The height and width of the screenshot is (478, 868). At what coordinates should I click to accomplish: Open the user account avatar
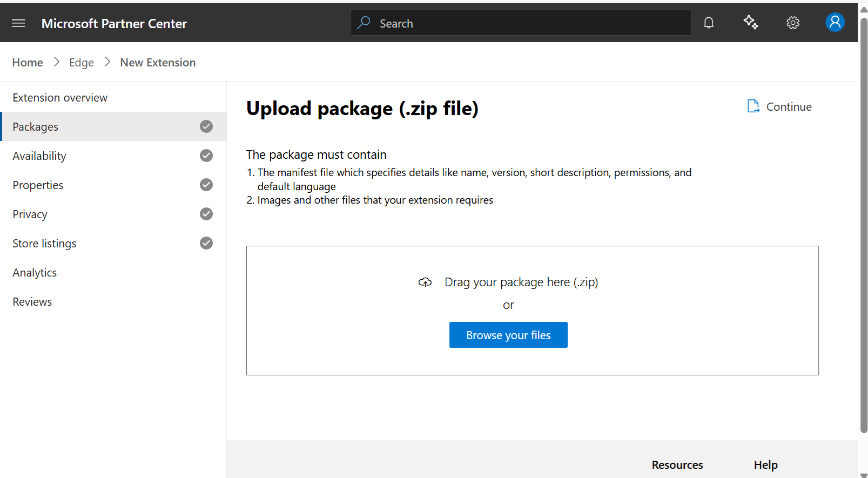tap(835, 22)
